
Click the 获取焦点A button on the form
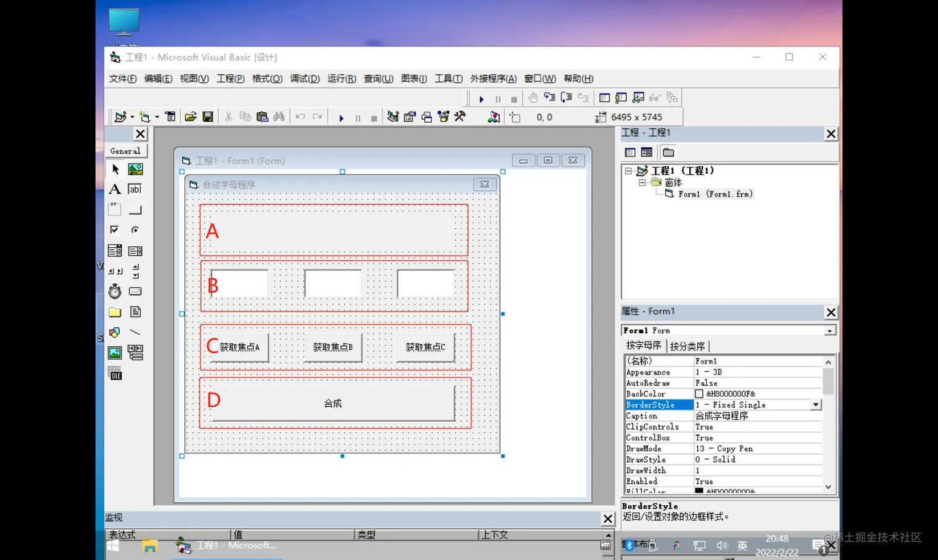239,347
